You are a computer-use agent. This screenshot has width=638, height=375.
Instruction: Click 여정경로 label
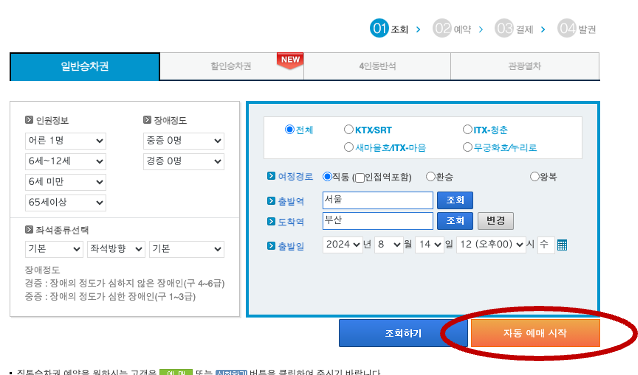click(295, 177)
